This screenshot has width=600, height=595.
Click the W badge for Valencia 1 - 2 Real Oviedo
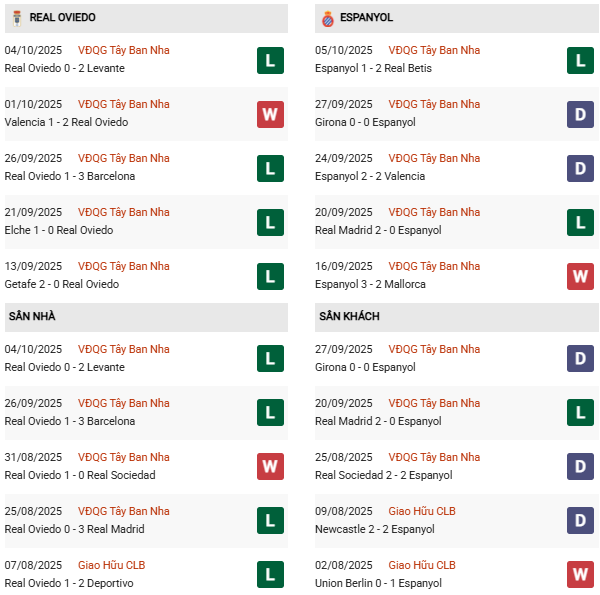click(x=270, y=114)
